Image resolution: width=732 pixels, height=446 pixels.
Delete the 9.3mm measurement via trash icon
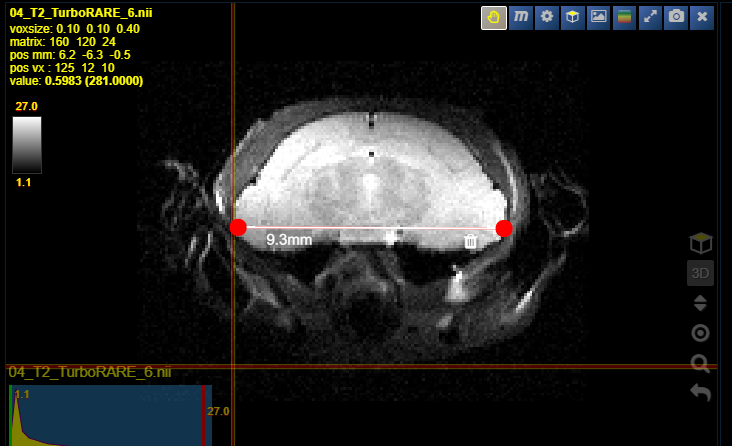(x=471, y=241)
